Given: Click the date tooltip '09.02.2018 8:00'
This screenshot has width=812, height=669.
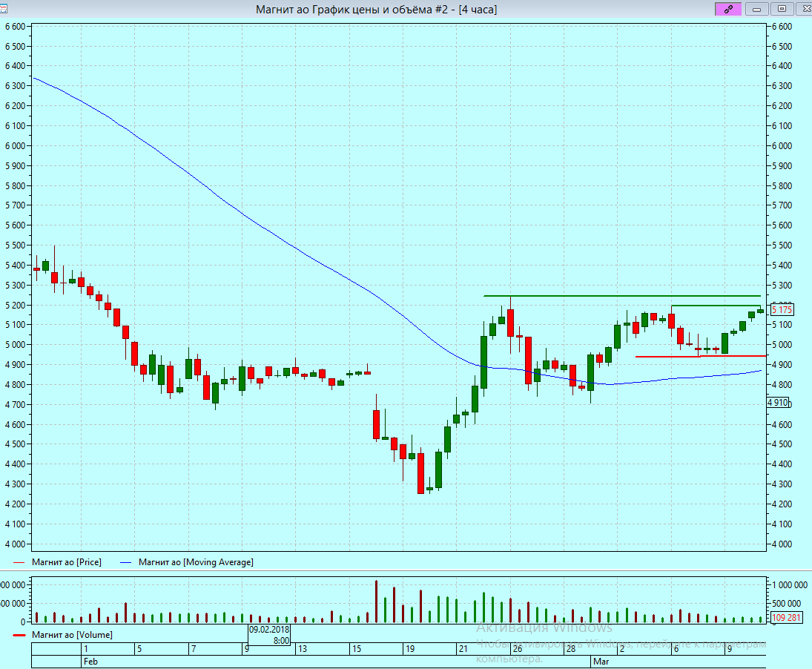Looking at the screenshot, I should point(269,635).
